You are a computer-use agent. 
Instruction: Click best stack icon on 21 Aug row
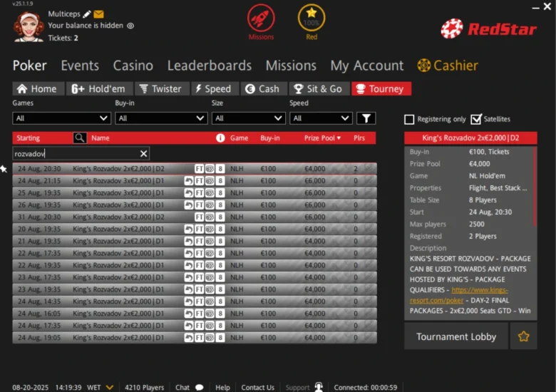[x=210, y=242]
